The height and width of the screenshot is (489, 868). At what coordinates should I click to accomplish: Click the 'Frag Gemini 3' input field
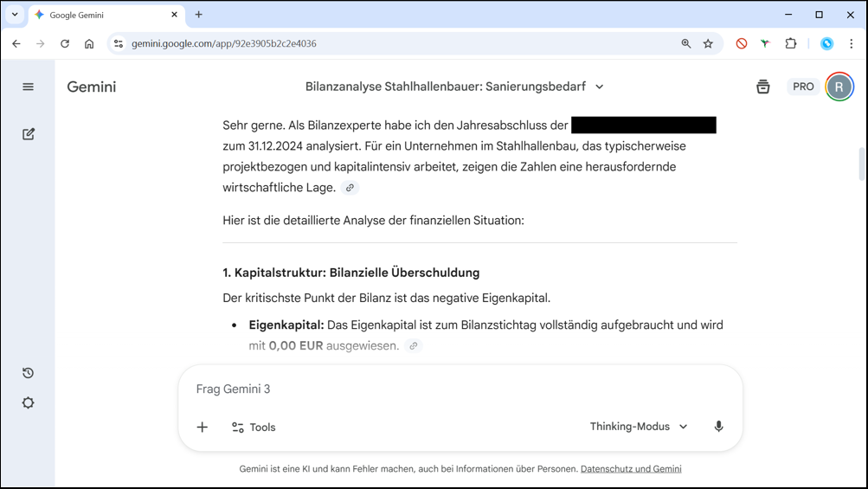(459, 389)
